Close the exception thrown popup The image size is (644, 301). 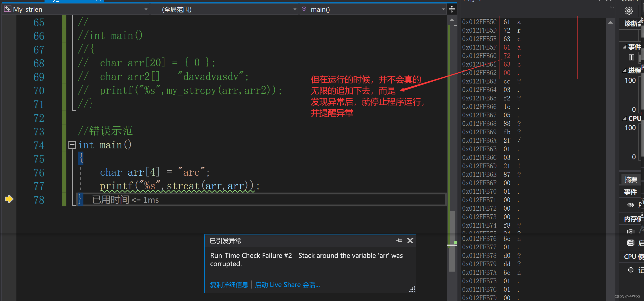pos(410,240)
